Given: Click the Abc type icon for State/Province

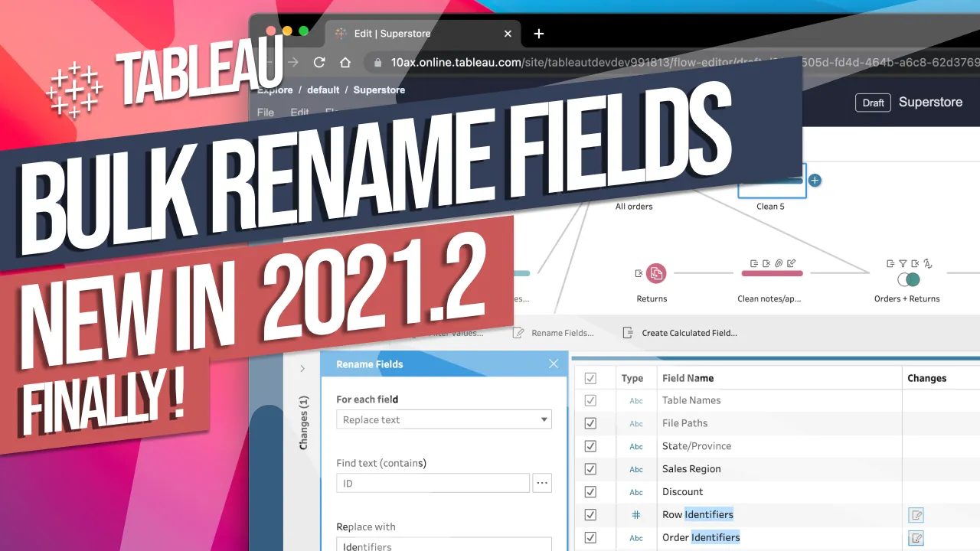Looking at the screenshot, I should point(636,446).
